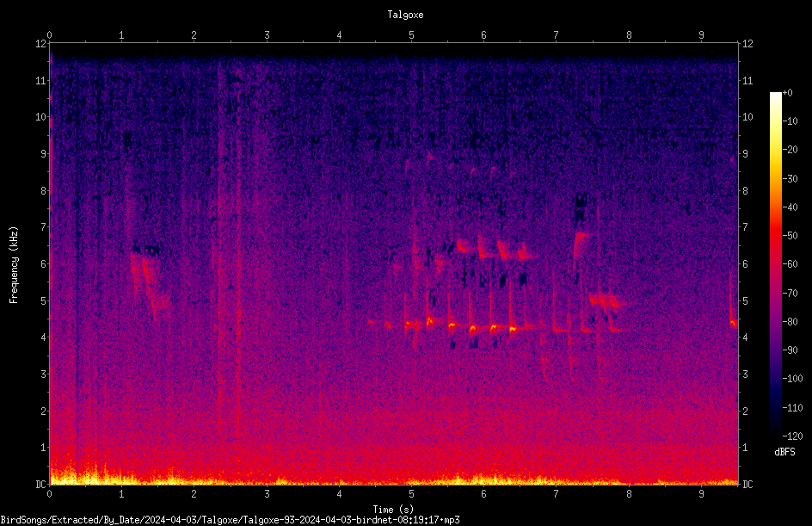Click the 1 kHz left frequency tick
This screenshot has width=812, height=526.
click(44, 448)
